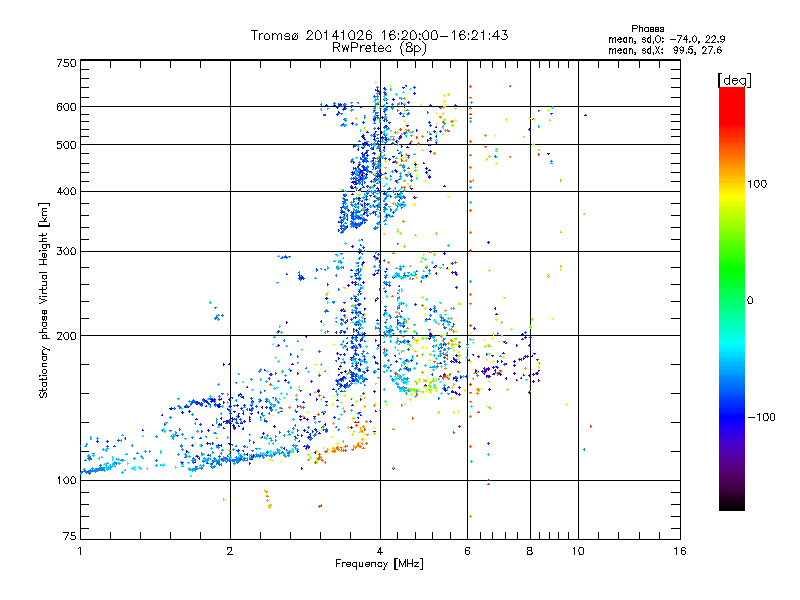Click the x-axis tick label '4'
The height and width of the screenshot is (600, 800).
click(x=380, y=551)
